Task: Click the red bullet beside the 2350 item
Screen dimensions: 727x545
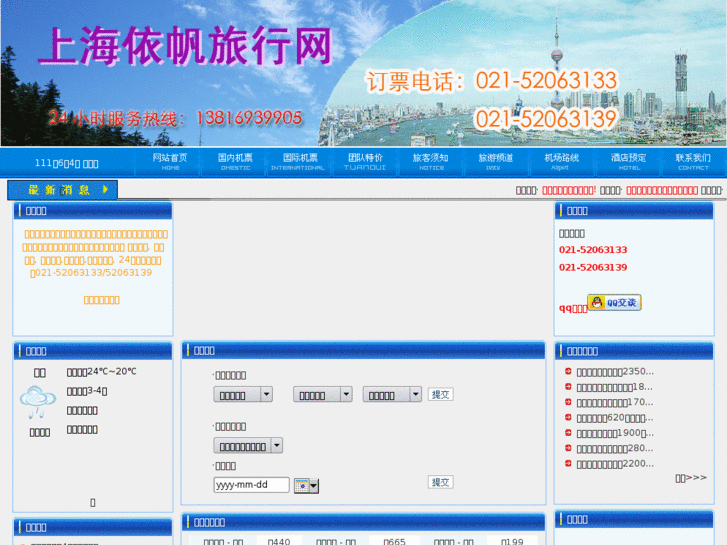Action: [568, 371]
